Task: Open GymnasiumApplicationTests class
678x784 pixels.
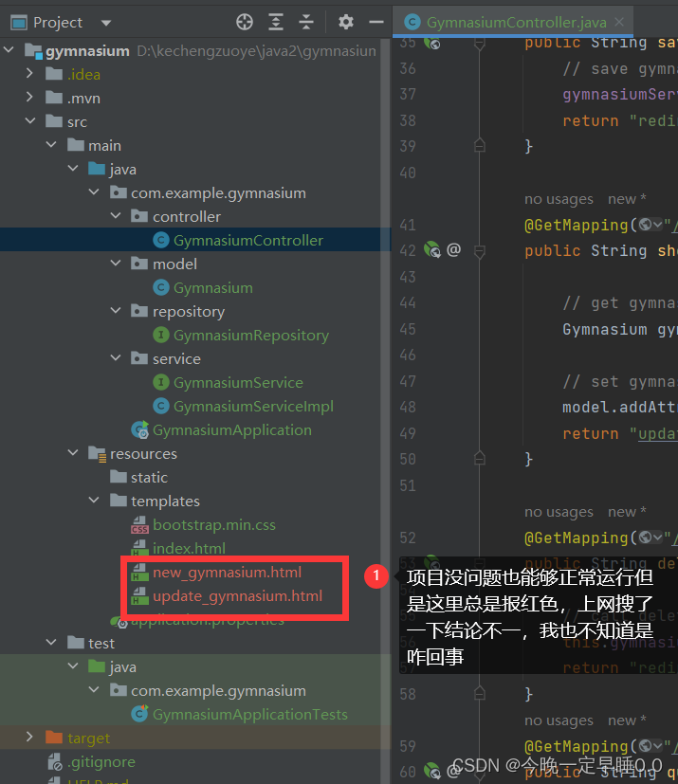Action: (x=250, y=715)
